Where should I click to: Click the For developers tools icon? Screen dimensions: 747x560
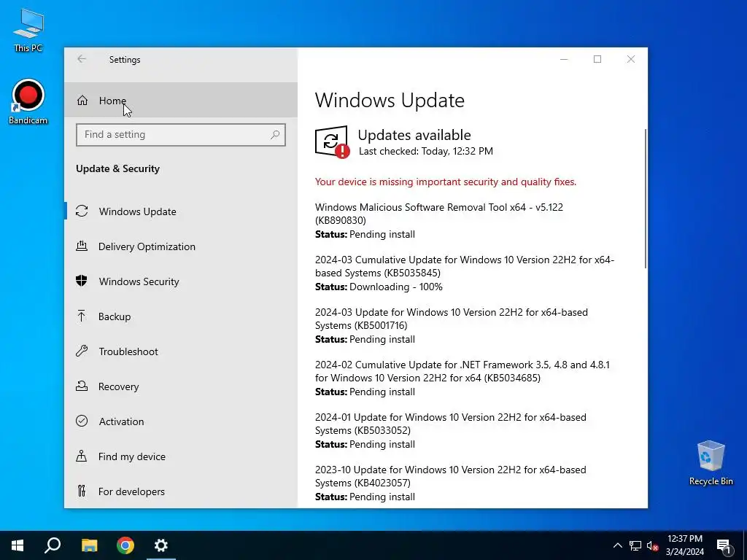82,491
